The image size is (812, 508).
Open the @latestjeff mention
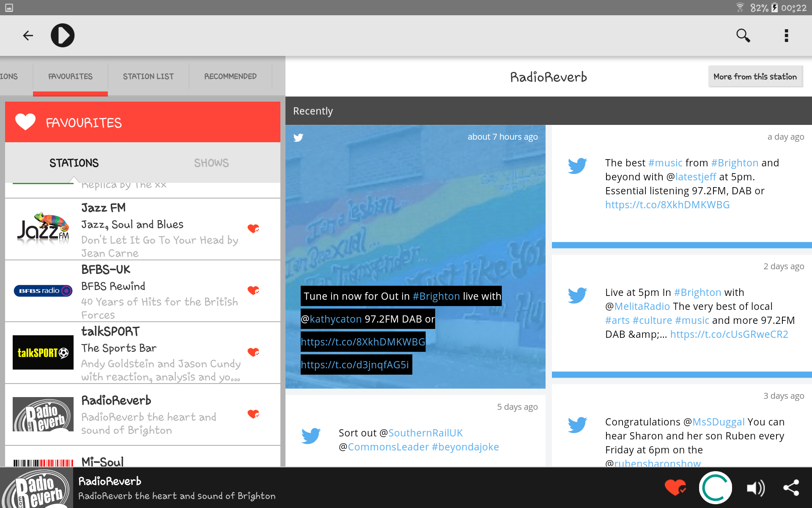[x=691, y=177]
